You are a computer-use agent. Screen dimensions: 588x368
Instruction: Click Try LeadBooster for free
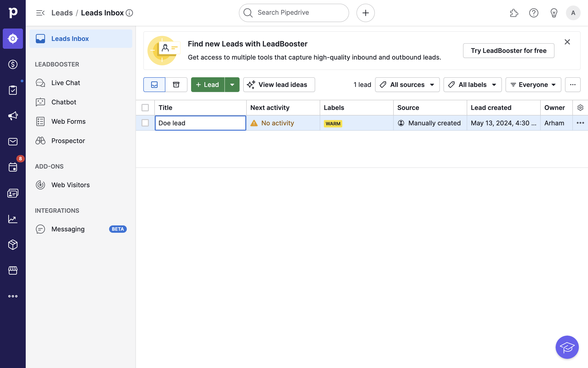pyautogui.click(x=509, y=51)
